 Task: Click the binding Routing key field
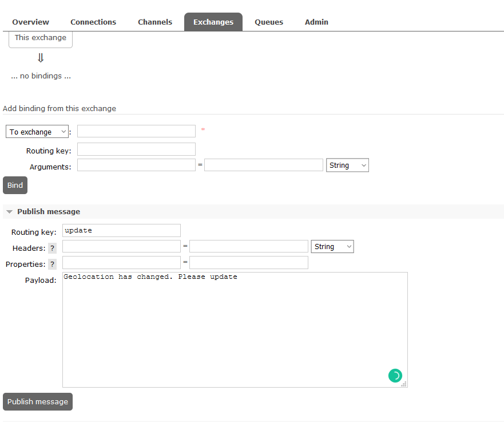(136, 149)
